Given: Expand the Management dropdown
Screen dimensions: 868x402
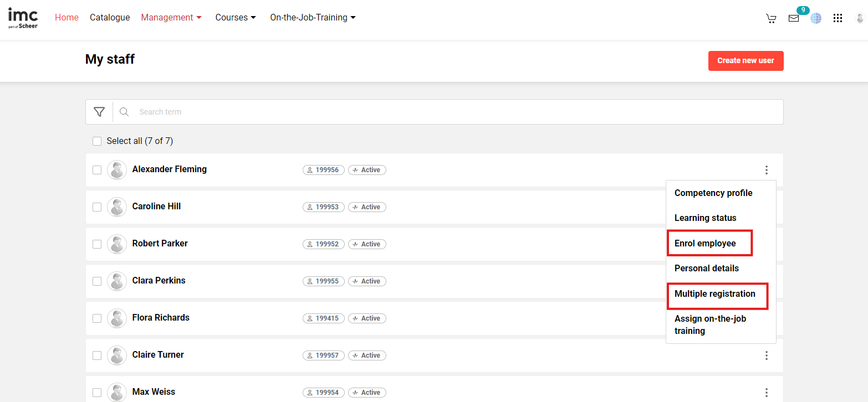Looking at the screenshot, I should (171, 18).
